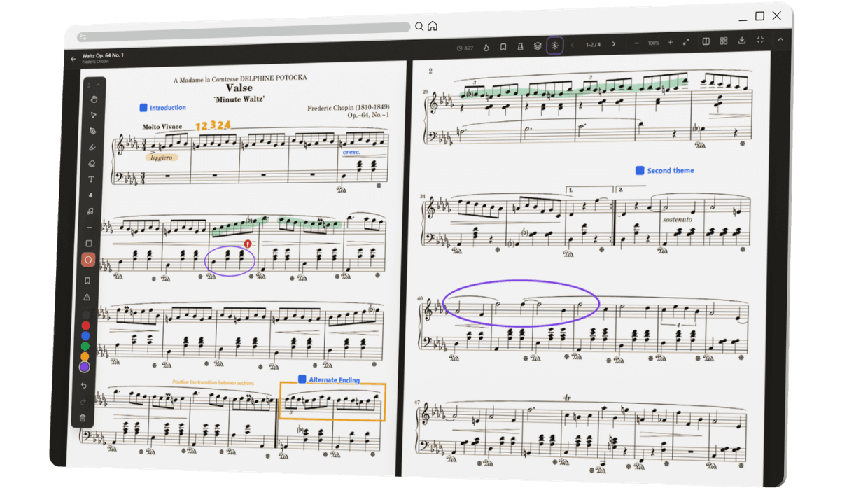Toggle the active circle shape tool
The height and width of the screenshot is (488, 868).
pos(88,260)
